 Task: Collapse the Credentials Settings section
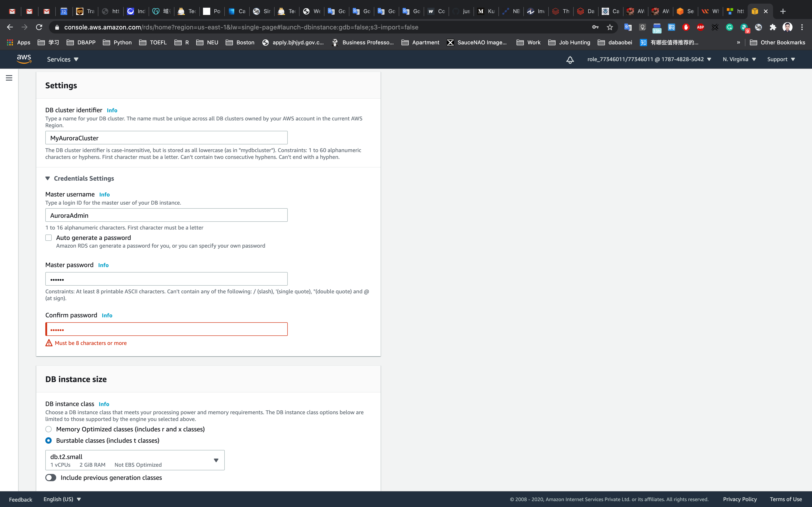click(x=48, y=178)
